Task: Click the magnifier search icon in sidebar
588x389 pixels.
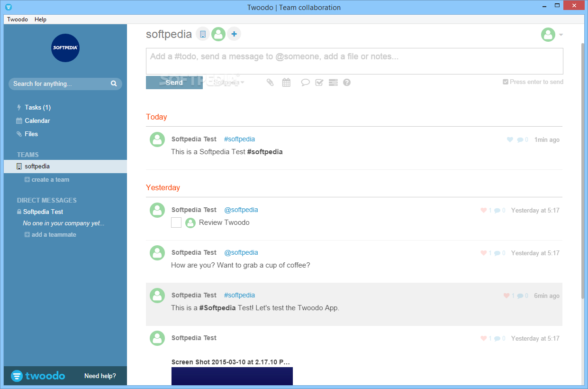Action: (x=114, y=83)
